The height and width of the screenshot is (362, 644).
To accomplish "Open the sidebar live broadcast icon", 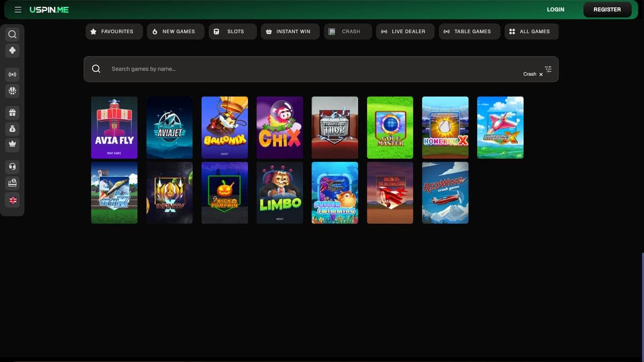I will pyautogui.click(x=12, y=75).
